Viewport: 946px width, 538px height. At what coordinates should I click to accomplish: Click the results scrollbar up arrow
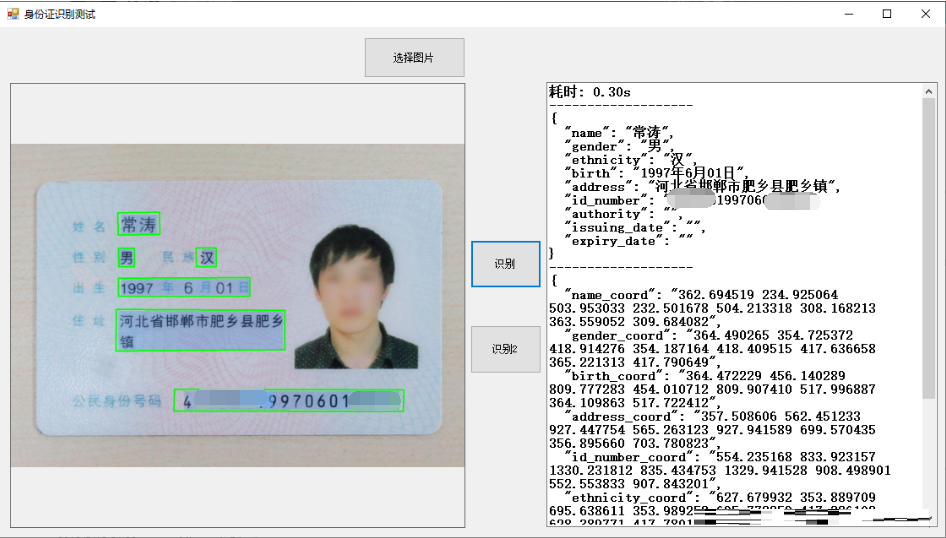[930, 91]
